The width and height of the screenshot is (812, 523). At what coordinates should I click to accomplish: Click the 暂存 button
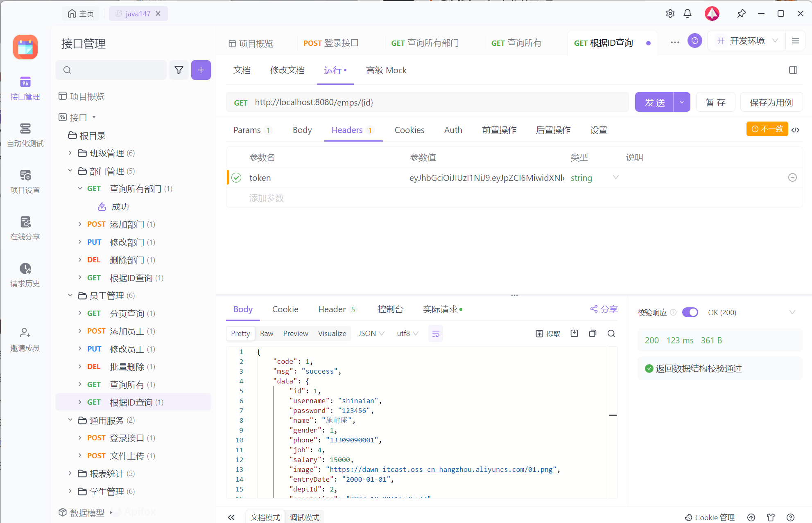click(715, 102)
